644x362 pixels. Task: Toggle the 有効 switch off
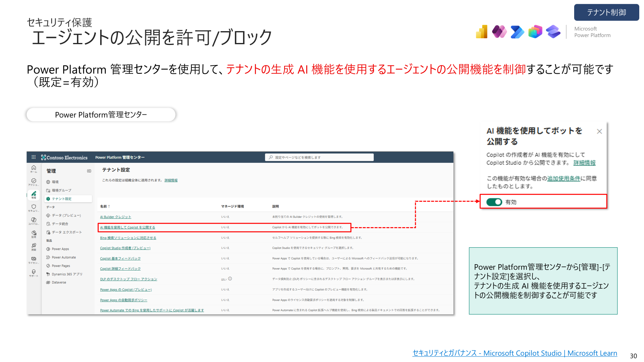tap(494, 202)
